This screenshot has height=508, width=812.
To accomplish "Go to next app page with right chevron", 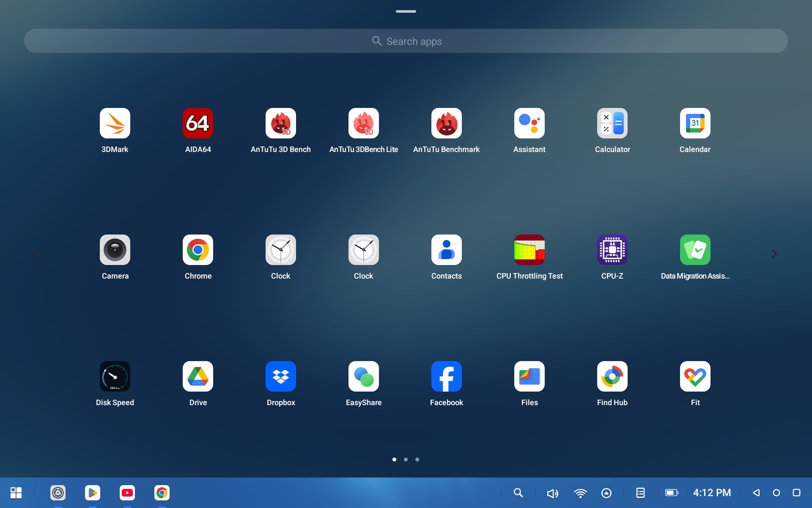I will pos(774,254).
